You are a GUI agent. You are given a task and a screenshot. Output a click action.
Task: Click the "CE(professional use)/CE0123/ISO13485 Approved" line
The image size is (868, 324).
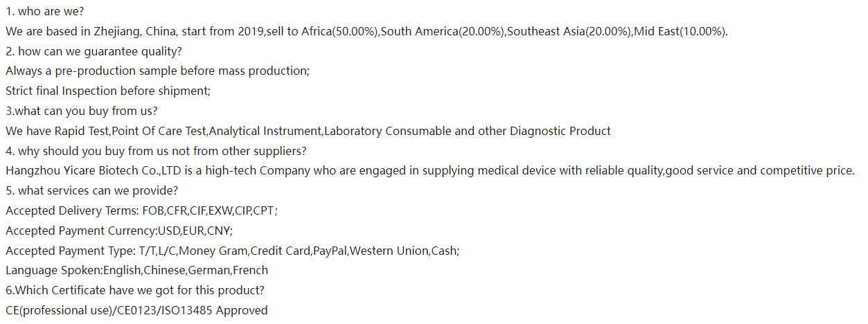pos(136,311)
